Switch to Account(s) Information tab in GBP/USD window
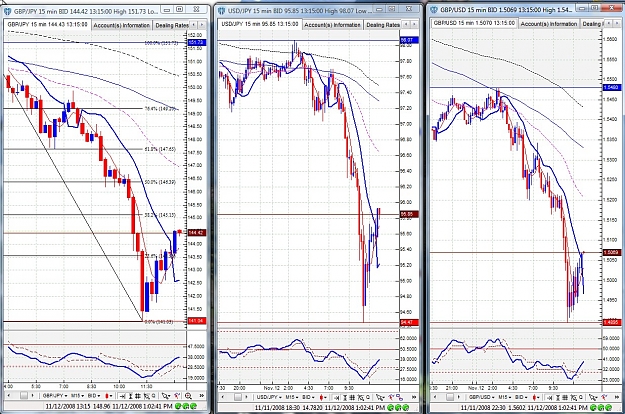625x414 pixels. 548,24
